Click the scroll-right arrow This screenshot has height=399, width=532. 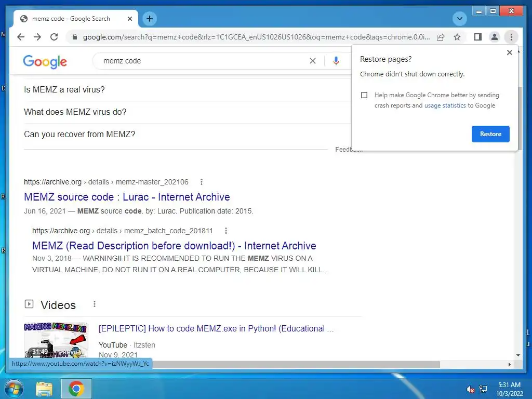509,364
